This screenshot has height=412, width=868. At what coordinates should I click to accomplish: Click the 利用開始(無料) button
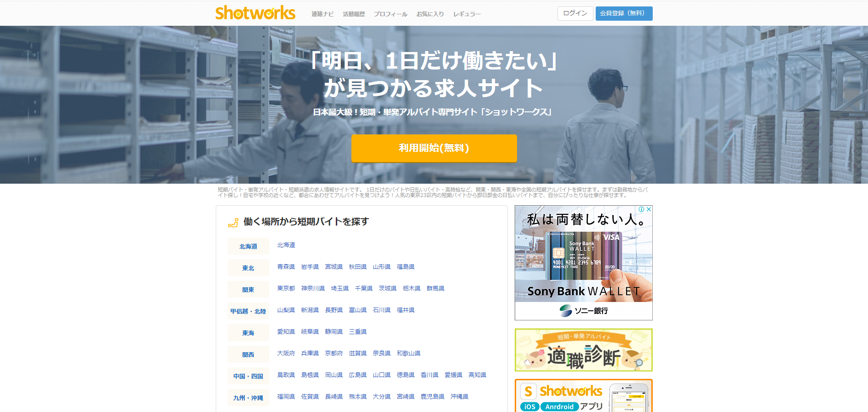(x=434, y=148)
